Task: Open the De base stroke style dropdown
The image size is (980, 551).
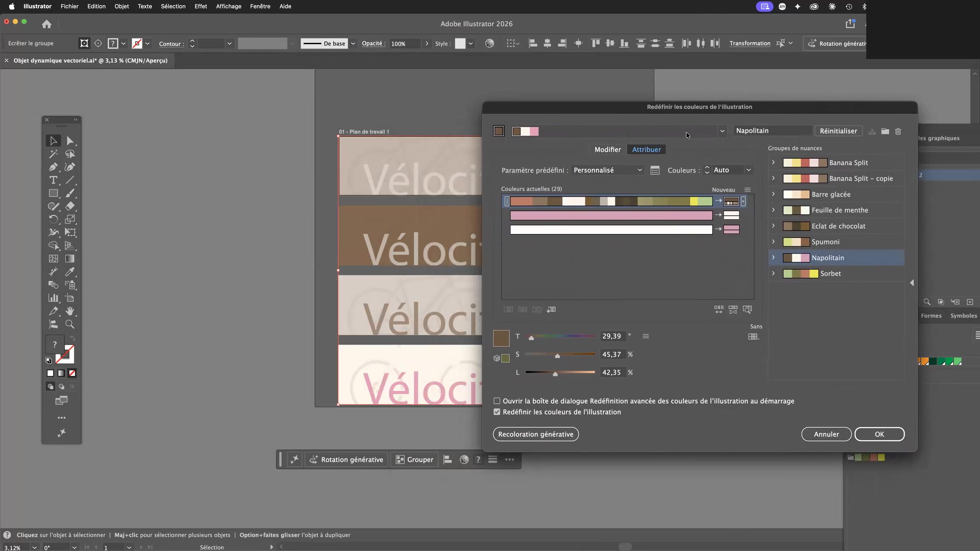Action: coord(353,43)
